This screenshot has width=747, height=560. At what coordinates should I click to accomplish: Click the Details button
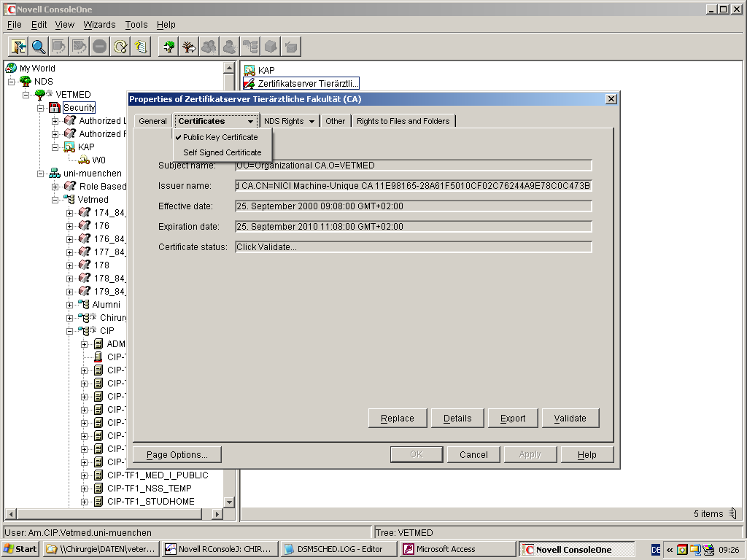coord(457,418)
